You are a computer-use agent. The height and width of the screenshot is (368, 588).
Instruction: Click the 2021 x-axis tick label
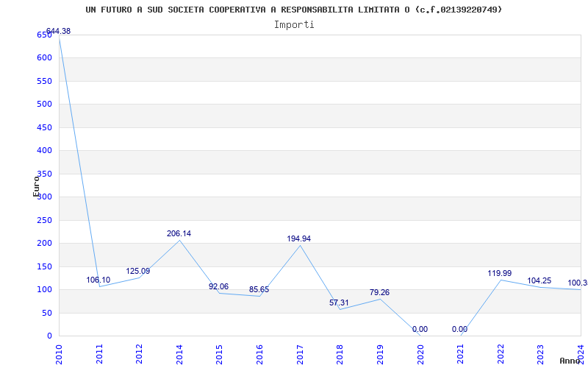461,354
